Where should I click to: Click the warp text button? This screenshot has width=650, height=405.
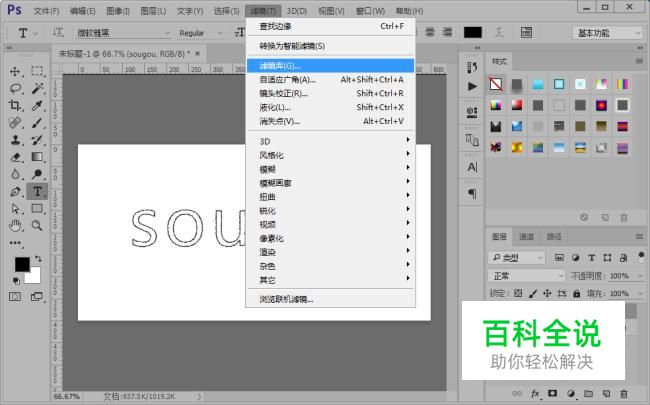click(500, 32)
